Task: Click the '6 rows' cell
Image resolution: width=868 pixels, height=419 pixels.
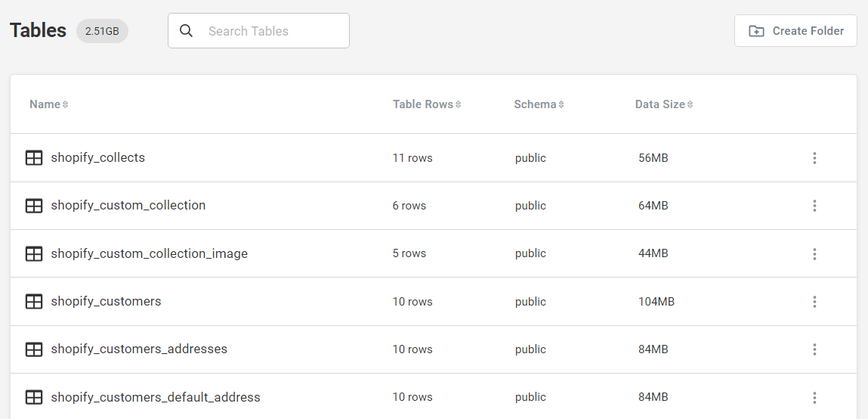Action: point(409,206)
